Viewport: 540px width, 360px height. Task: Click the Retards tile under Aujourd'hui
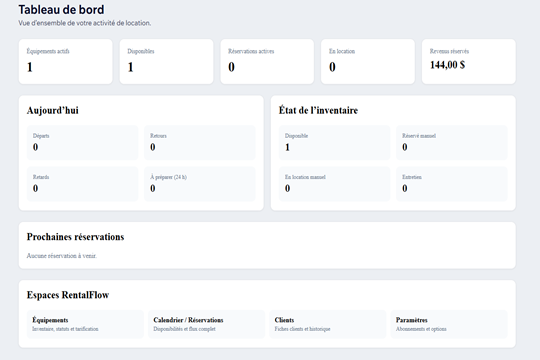tap(82, 184)
